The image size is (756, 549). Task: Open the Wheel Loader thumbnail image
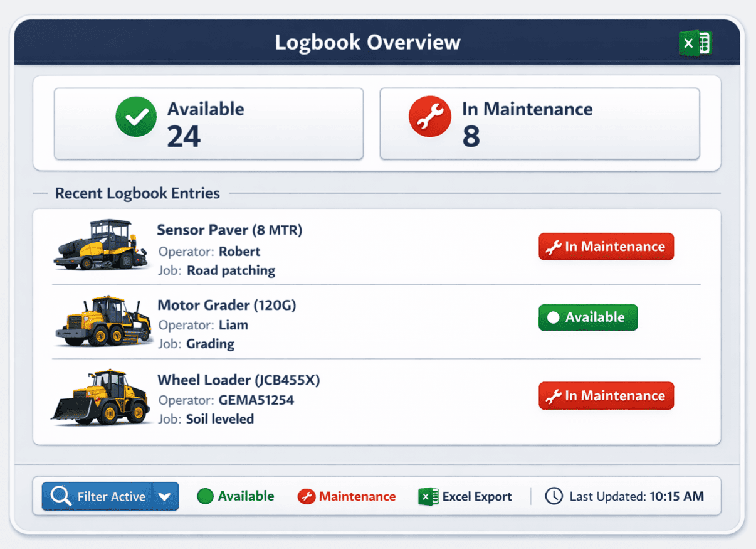tap(101, 397)
